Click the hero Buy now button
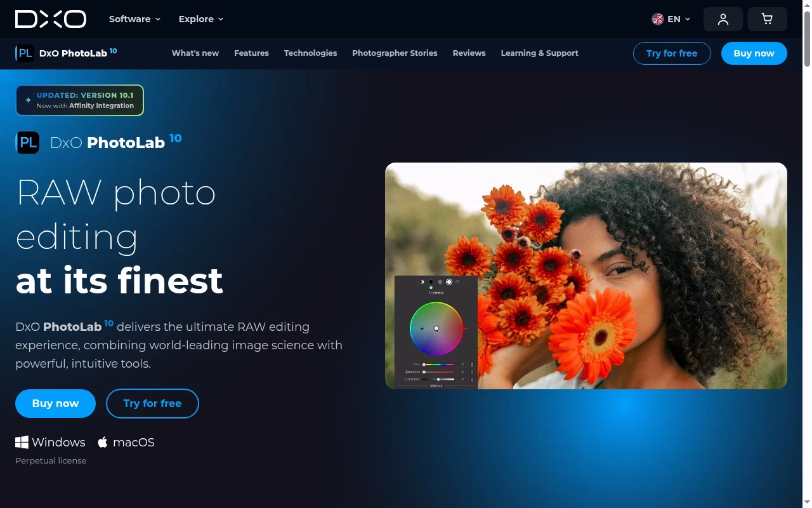 pyautogui.click(x=55, y=403)
